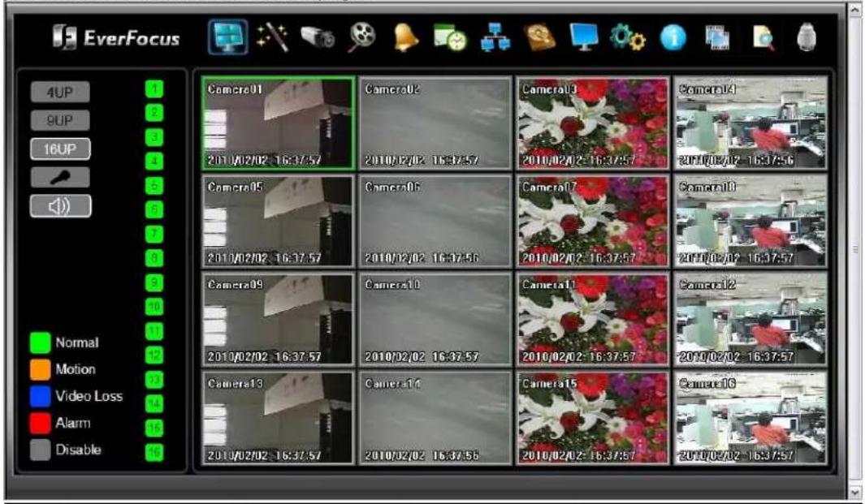865x504 pixels.
Task: Select channel 8 status indicator
Action: 154,258
